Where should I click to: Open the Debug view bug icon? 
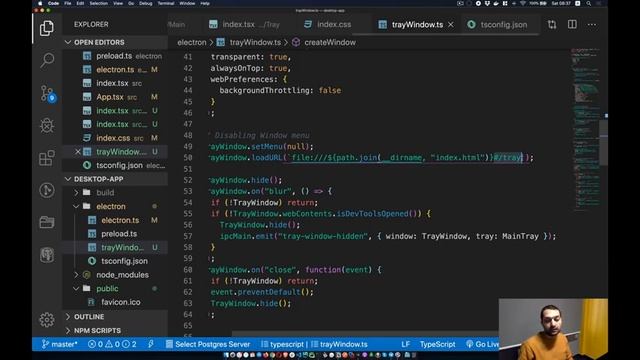pyautogui.click(x=47, y=125)
